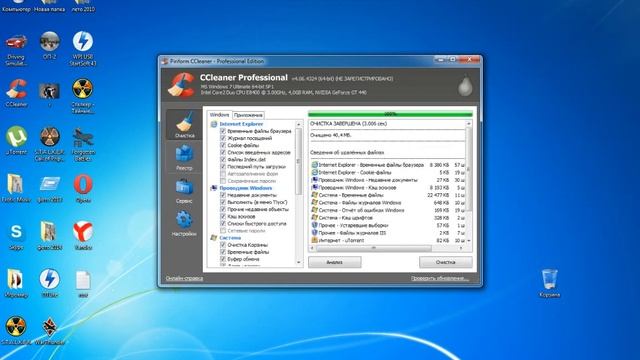Open War Thunder desktop shortcut
The height and width of the screenshot is (360, 640).
(x=49, y=331)
